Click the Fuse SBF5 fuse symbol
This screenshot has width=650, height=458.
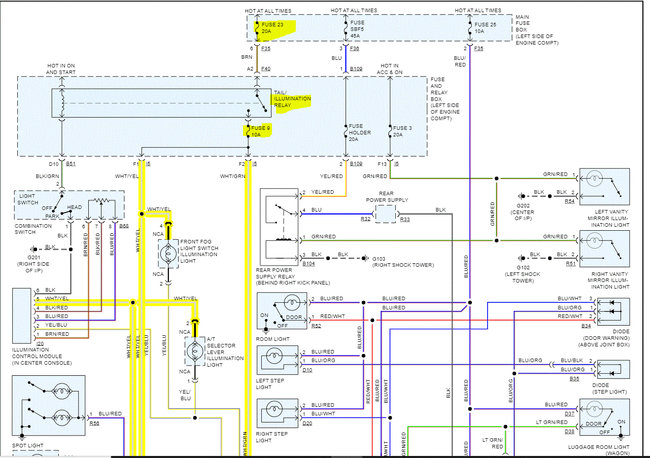[345, 29]
